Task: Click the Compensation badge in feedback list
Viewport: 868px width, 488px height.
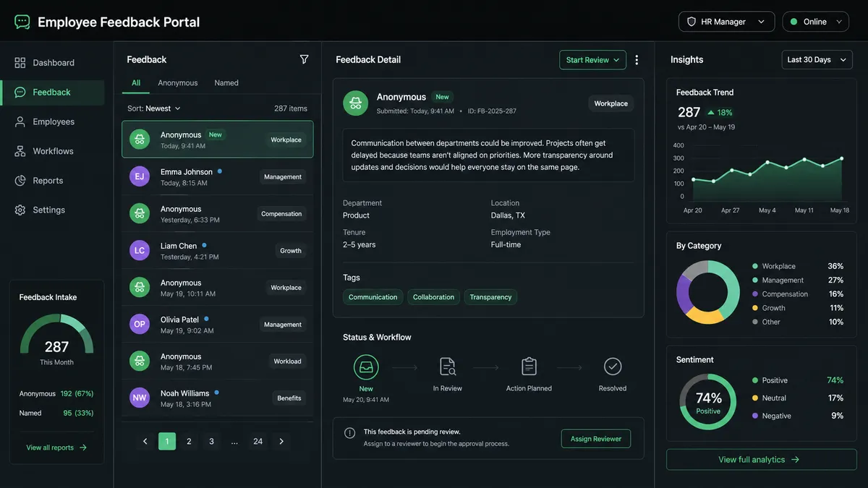Action: coord(281,214)
